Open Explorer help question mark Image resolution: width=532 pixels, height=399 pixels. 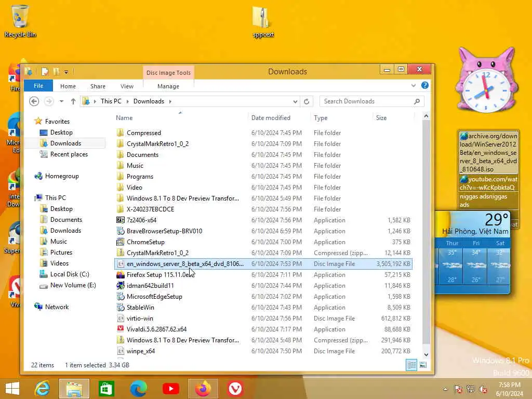(425, 86)
